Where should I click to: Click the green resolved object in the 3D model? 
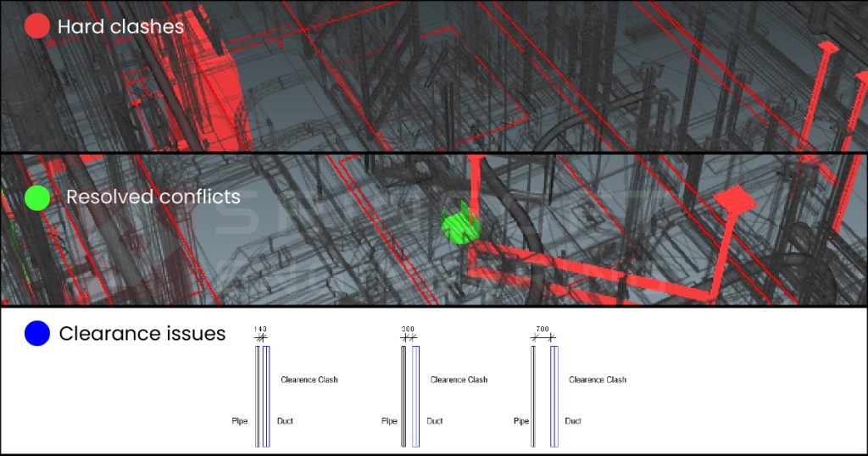459,224
